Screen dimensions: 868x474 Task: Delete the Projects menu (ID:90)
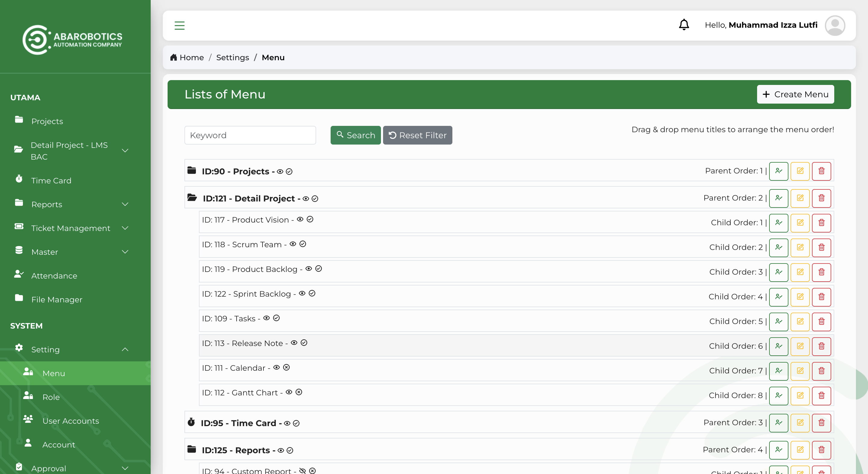click(821, 171)
